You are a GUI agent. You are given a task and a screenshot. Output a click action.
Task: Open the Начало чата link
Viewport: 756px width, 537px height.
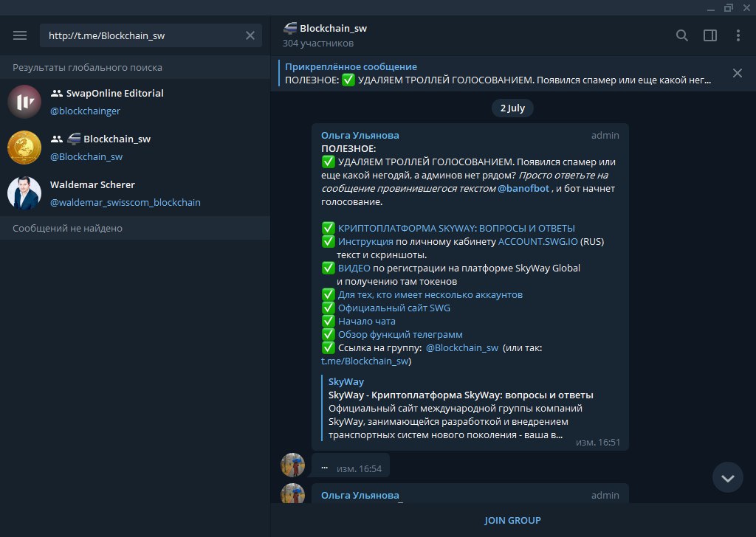pyautogui.click(x=366, y=321)
